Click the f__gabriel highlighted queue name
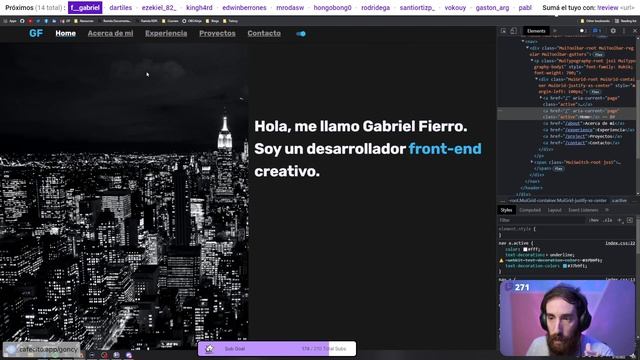The width and height of the screenshot is (640, 360). (85, 7)
